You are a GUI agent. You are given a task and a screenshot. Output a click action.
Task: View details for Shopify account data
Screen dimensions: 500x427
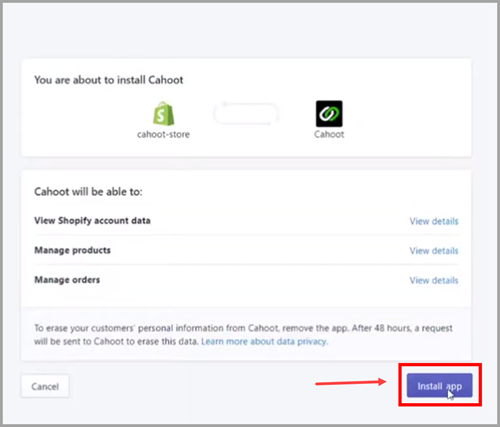click(x=434, y=221)
